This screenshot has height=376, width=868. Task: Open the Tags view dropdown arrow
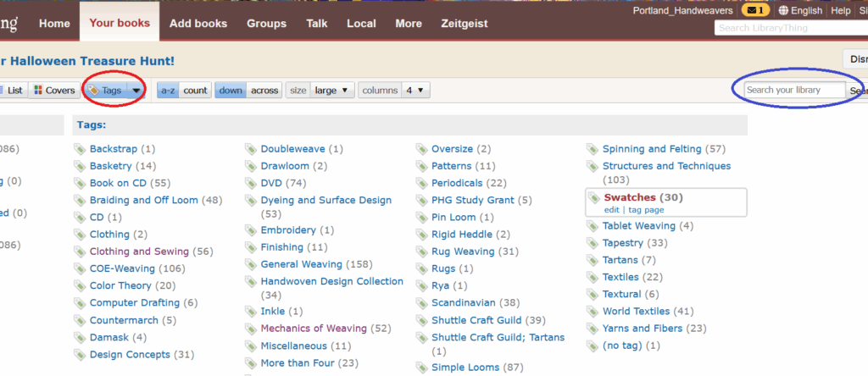click(x=136, y=91)
